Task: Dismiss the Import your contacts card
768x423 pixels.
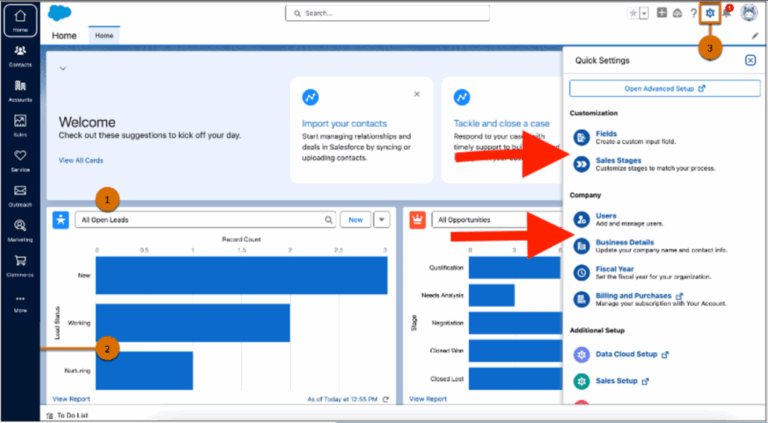Action: point(417,94)
